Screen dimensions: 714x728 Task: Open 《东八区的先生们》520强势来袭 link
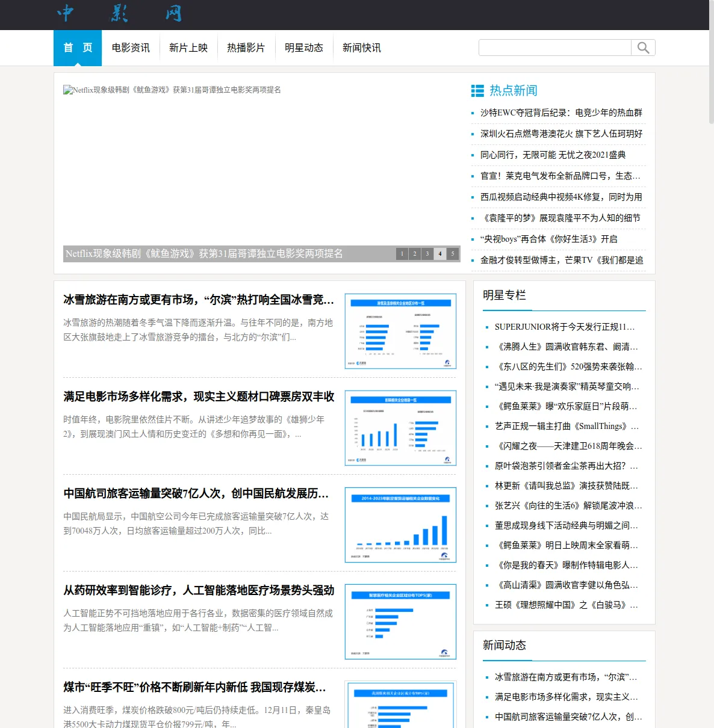[x=568, y=366]
